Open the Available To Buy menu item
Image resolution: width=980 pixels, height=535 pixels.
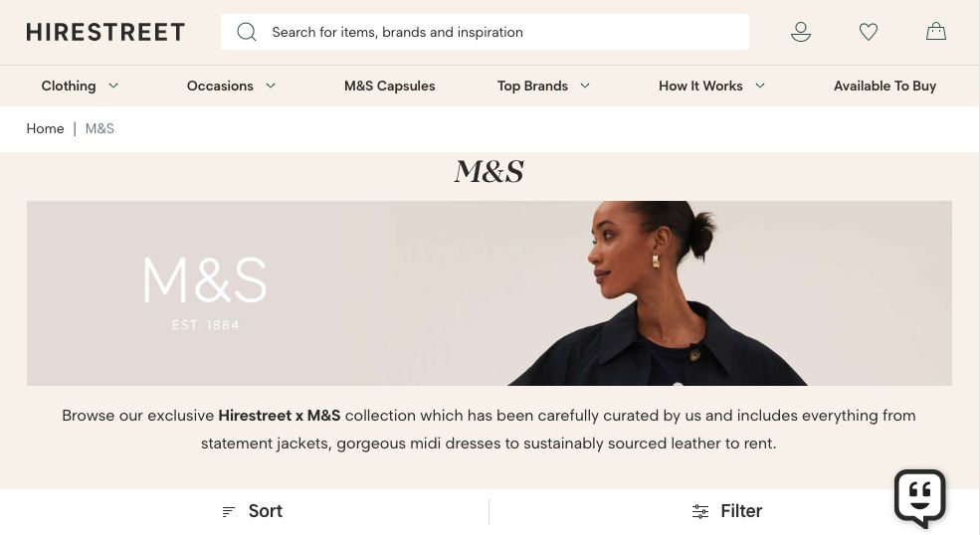pyautogui.click(x=885, y=86)
